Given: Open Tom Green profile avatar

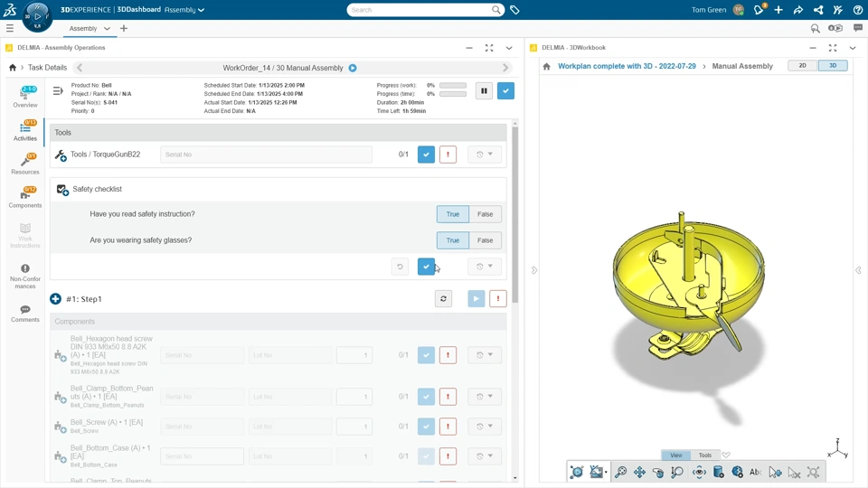Looking at the screenshot, I should click(x=738, y=9).
